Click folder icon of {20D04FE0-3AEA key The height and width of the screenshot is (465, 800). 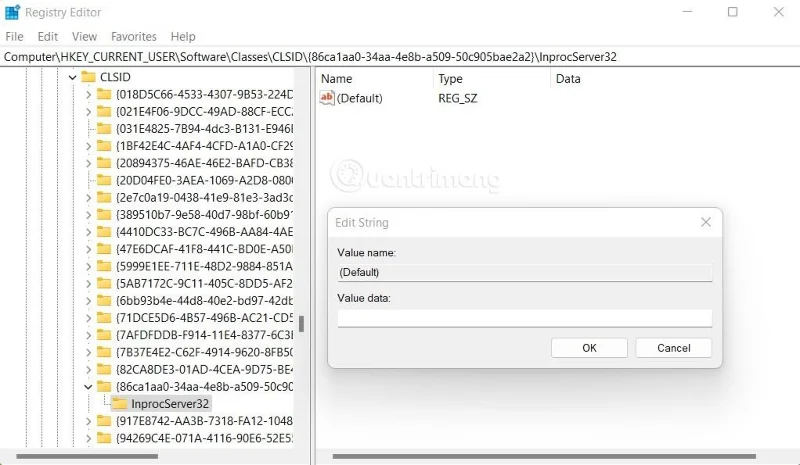pyautogui.click(x=104, y=180)
